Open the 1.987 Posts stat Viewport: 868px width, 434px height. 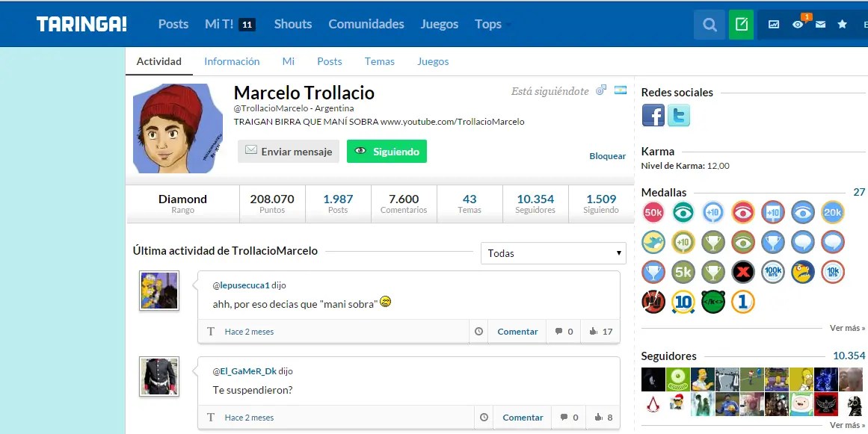pos(338,203)
